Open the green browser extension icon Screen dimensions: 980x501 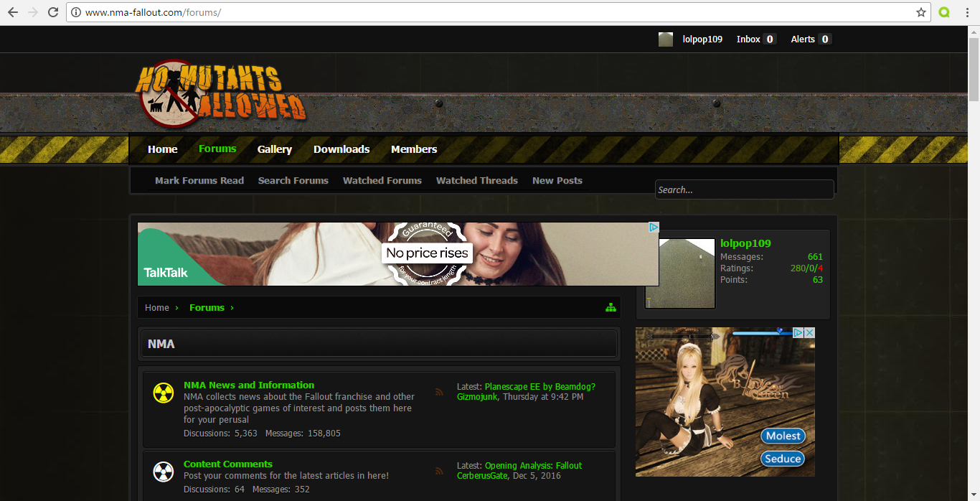click(x=945, y=12)
